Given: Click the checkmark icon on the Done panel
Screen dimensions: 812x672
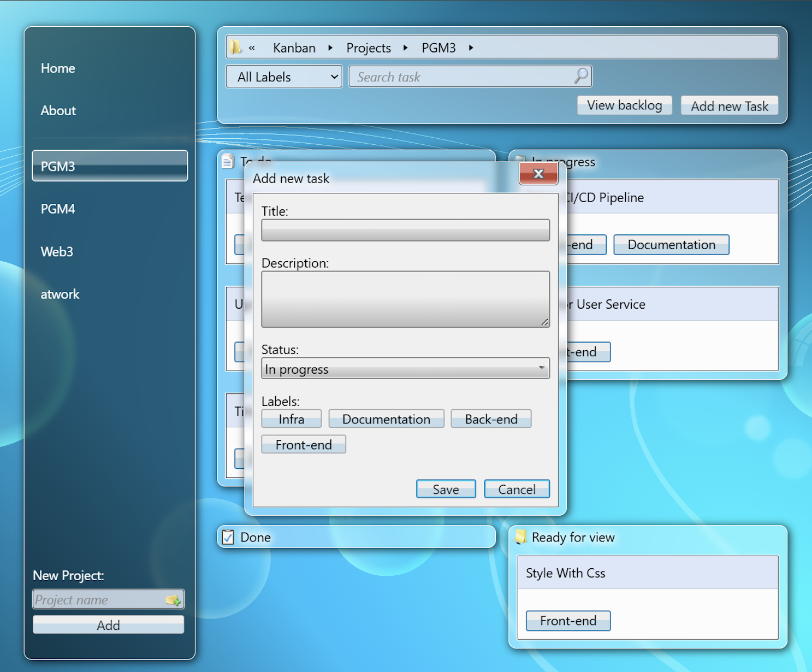Looking at the screenshot, I should tap(229, 537).
